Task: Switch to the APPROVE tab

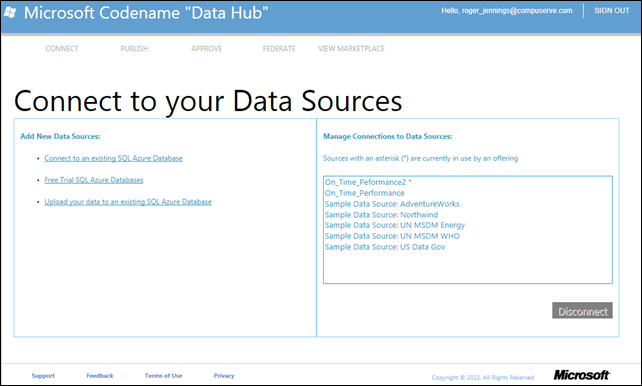Action: pyautogui.click(x=207, y=48)
